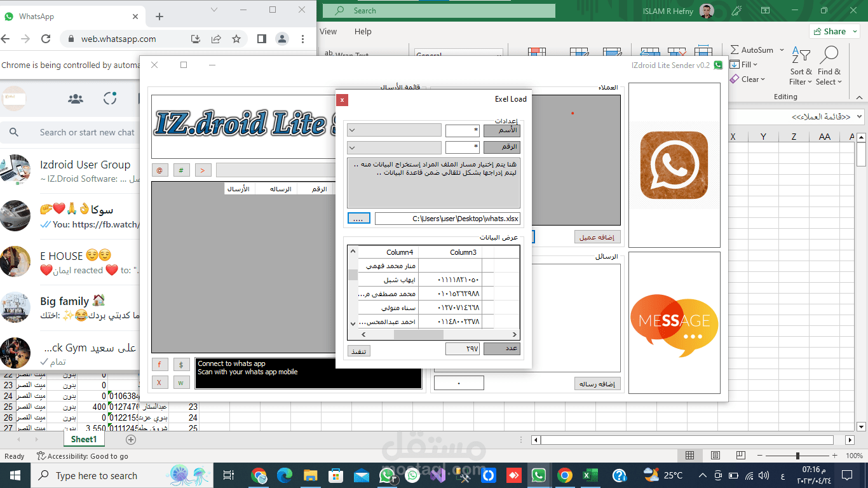The image size is (868, 488).
Task: Click zoom in plus in Excel status bar
Action: tap(836, 456)
